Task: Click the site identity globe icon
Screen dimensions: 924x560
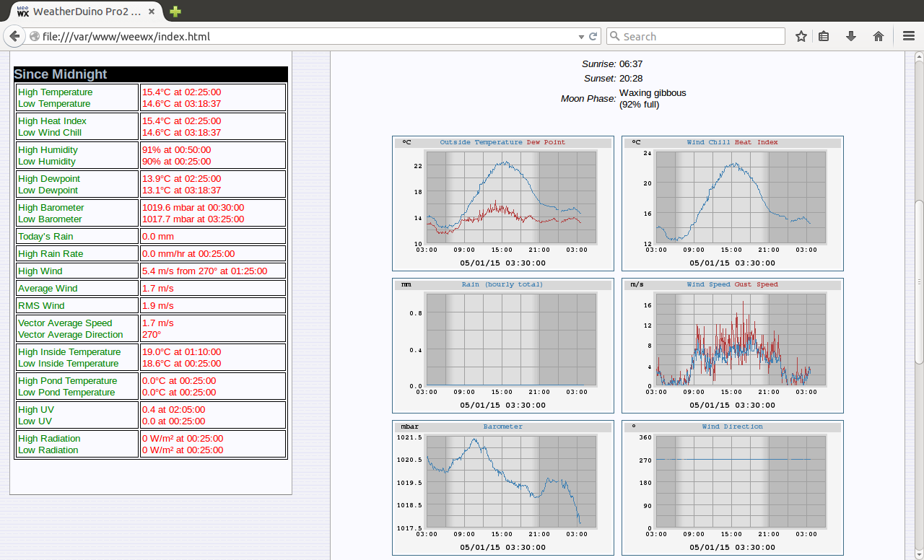Action: point(34,36)
